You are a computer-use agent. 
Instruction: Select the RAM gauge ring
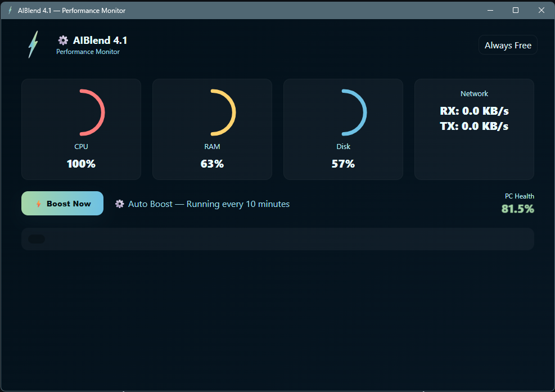[x=212, y=112]
